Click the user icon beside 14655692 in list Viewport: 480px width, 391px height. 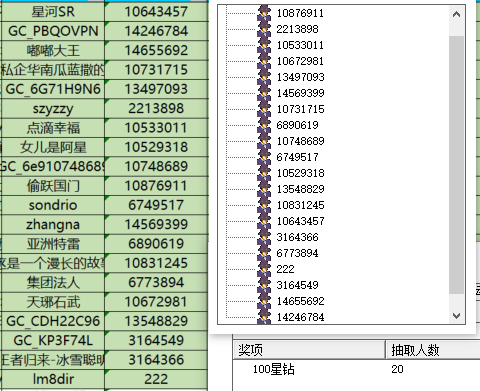click(x=264, y=301)
